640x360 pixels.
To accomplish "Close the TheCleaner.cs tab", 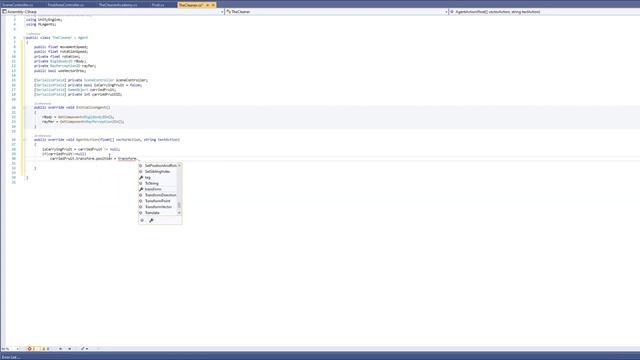I will click(213, 5).
